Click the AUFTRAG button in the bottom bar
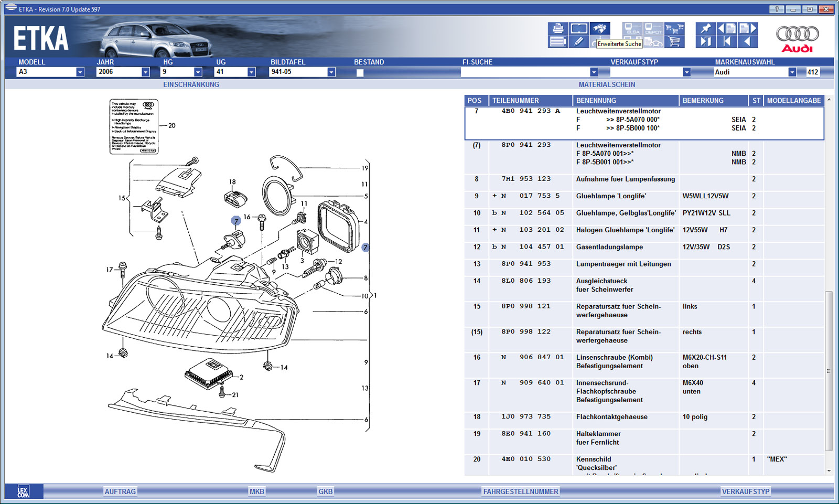 (x=120, y=491)
